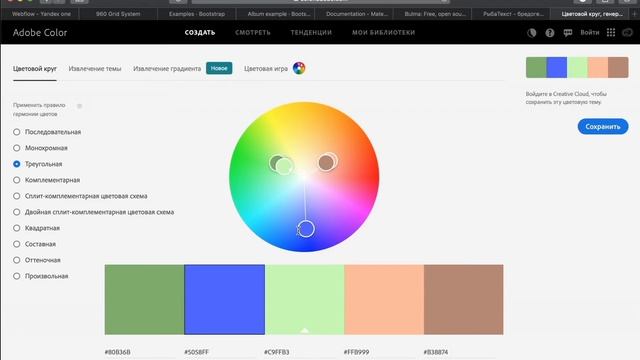
Task: Click the #FFB999 hex value field
Action: click(356, 352)
